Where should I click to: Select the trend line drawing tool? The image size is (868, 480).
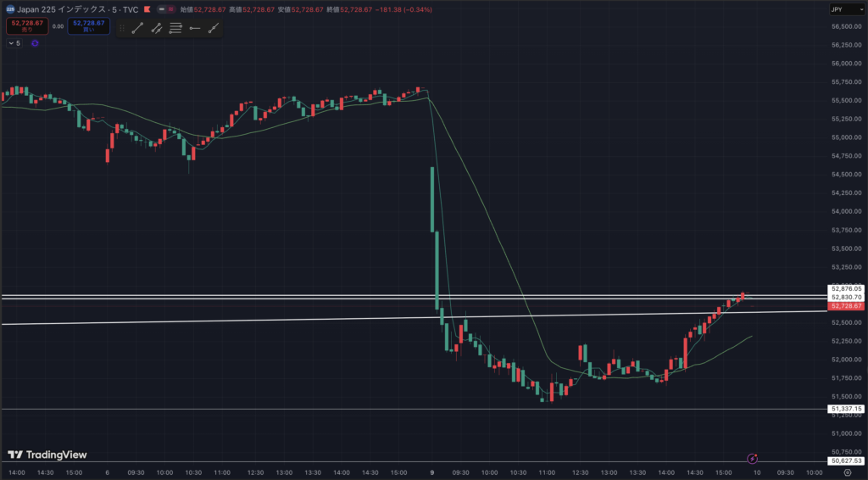(x=137, y=28)
